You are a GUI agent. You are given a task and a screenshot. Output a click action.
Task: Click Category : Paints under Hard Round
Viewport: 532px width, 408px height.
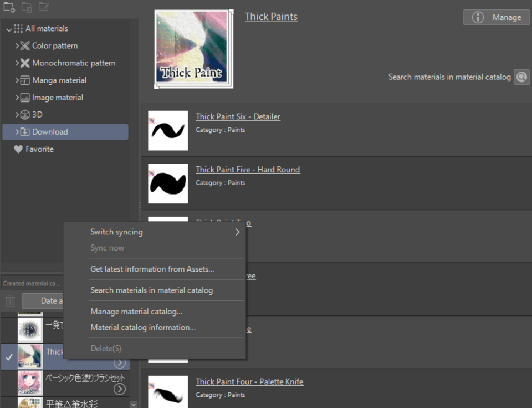(x=220, y=182)
